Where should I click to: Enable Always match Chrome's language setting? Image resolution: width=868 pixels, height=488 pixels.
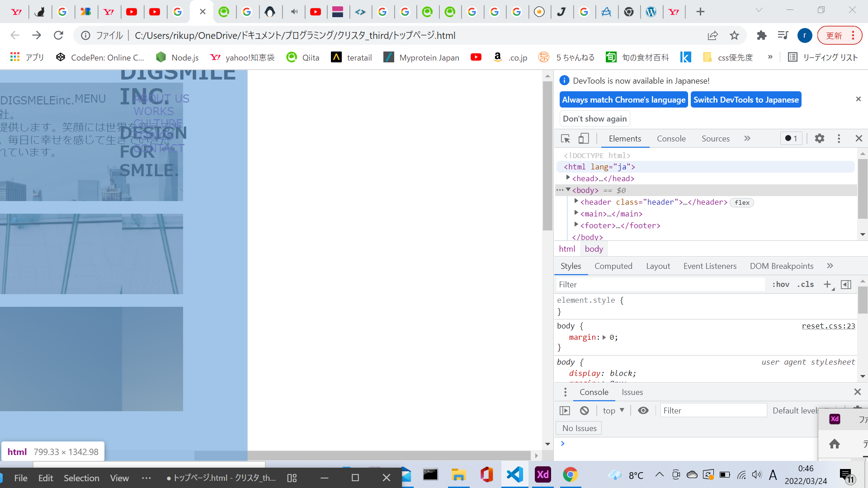[x=624, y=99]
